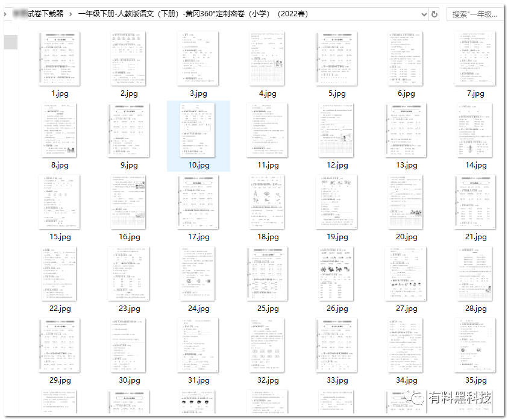508x420 pixels.
Task: Click the file name label 32.jpg
Action: 268,380
